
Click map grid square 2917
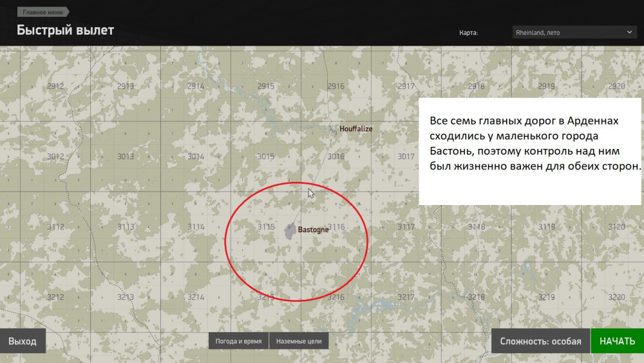tap(406, 86)
